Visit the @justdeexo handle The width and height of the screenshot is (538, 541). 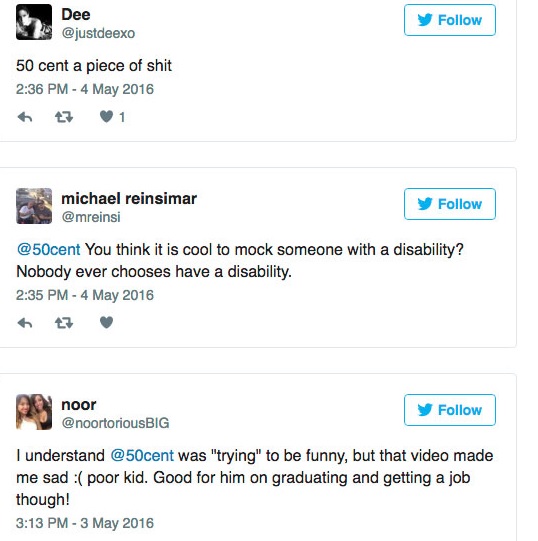pos(98,33)
